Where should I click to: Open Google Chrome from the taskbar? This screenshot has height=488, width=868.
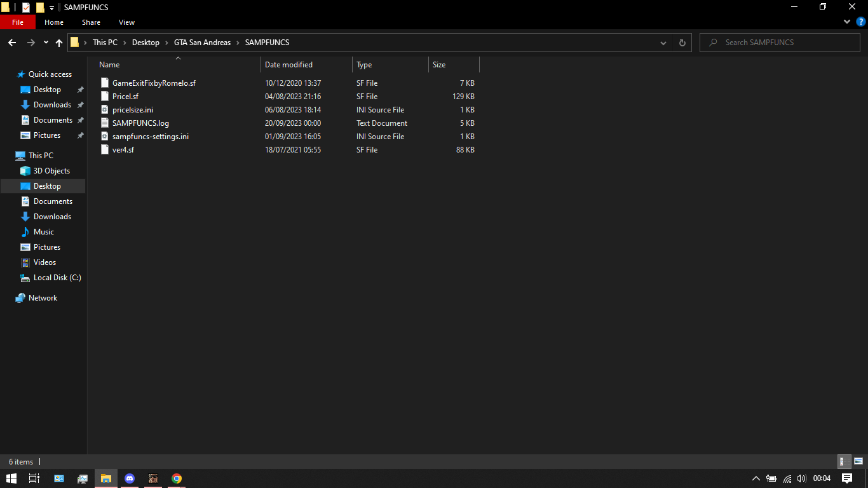pos(177,478)
